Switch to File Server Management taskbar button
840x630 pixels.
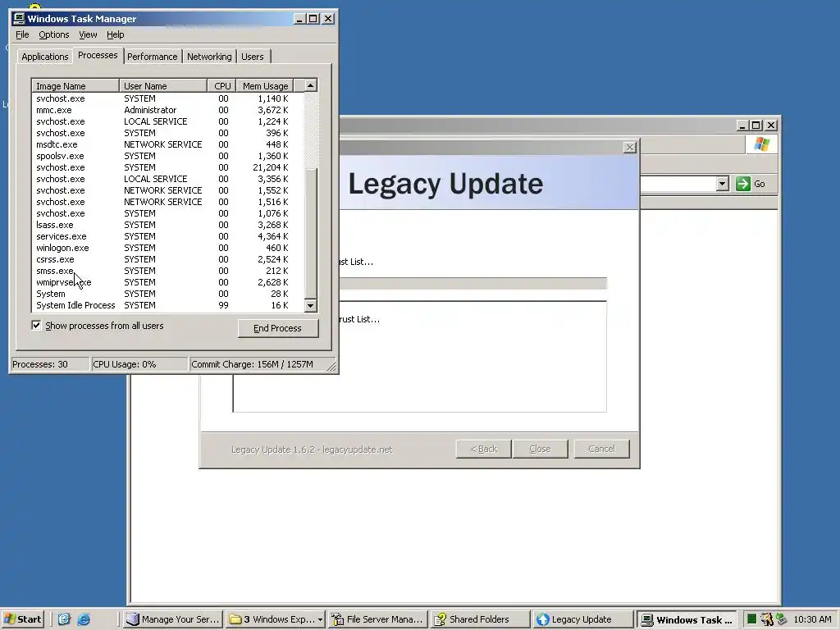click(x=378, y=619)
